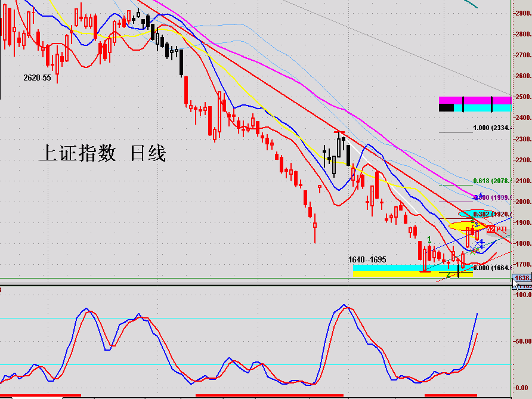Select the black block in the cyan bar
This screenshot has height=399, width=532.
446,108
